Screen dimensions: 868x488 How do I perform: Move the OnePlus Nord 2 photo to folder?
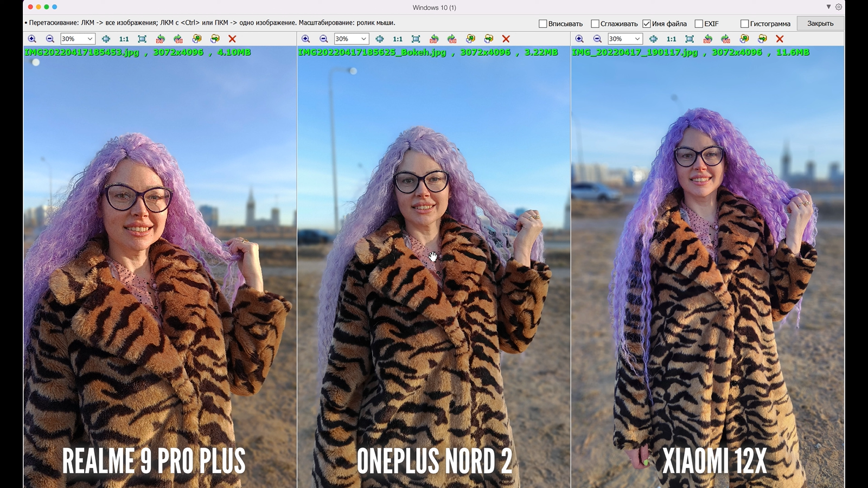[x=489, y=39]
